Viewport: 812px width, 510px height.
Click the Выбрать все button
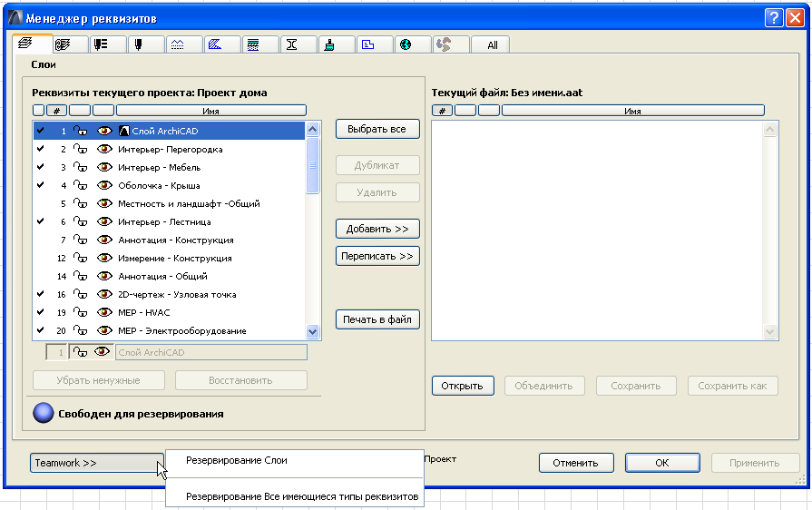tap(377, 129)
